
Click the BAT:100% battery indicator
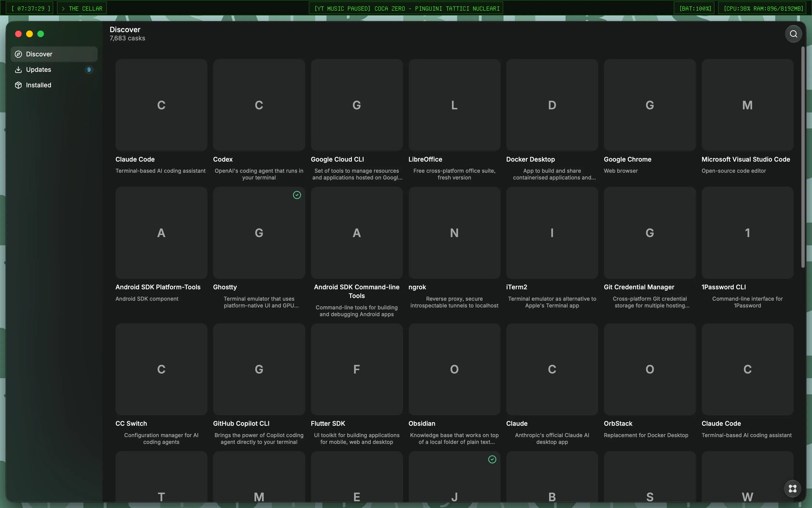click(694, 8)
